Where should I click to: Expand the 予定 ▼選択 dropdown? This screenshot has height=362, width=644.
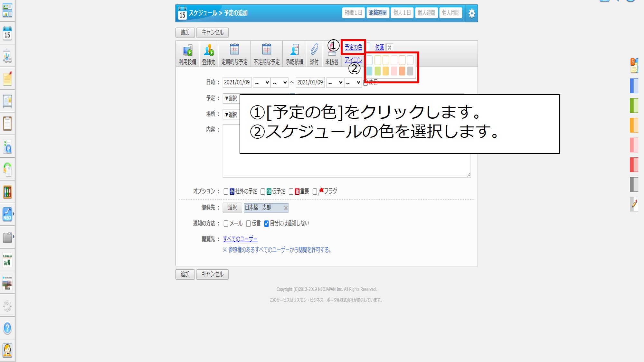tap(231, 98)
